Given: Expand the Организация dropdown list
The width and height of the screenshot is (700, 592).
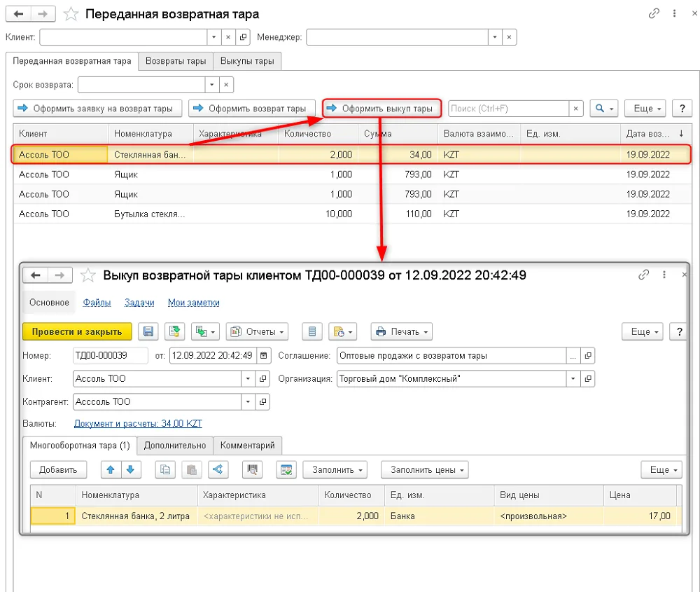Looking at the screenshot, I should [x=573, y=379].
